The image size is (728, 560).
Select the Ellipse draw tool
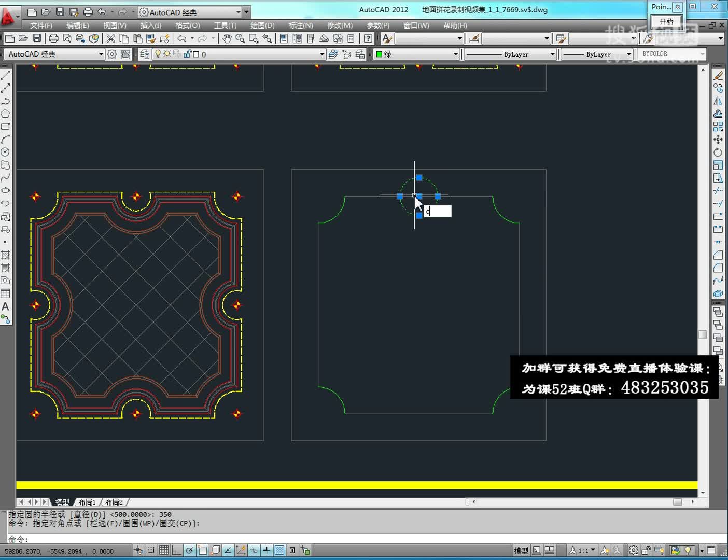(6, 190)
